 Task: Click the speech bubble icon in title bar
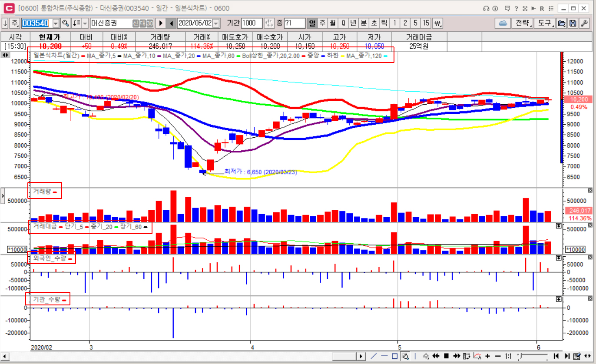(507, 8)
